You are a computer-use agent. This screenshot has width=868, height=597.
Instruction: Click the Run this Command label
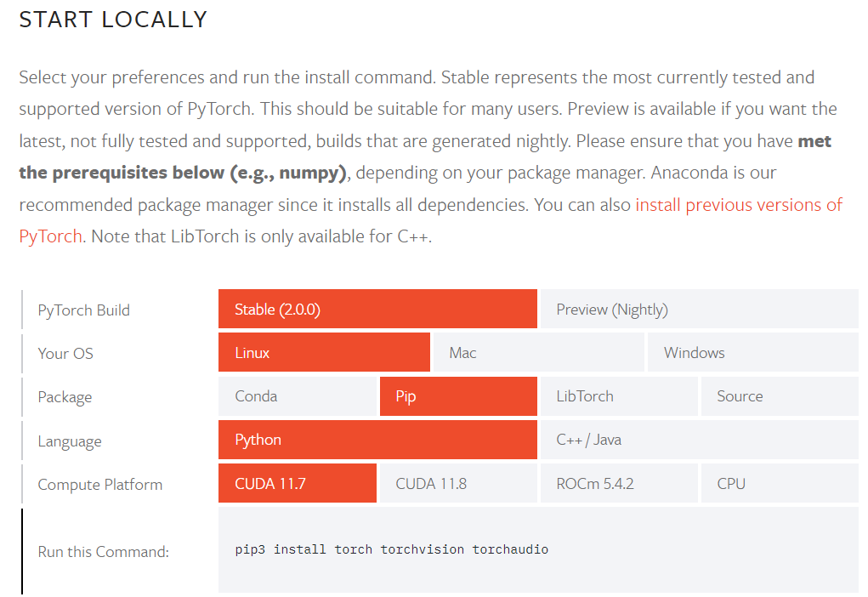[x=103, y=552]
